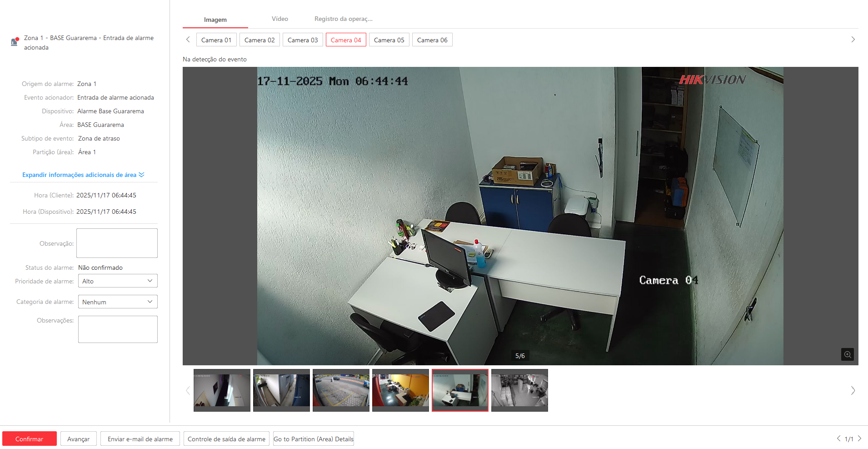Click previous arrow on thumbnail strip
The image size is (868, 449).
coord(188,391)
